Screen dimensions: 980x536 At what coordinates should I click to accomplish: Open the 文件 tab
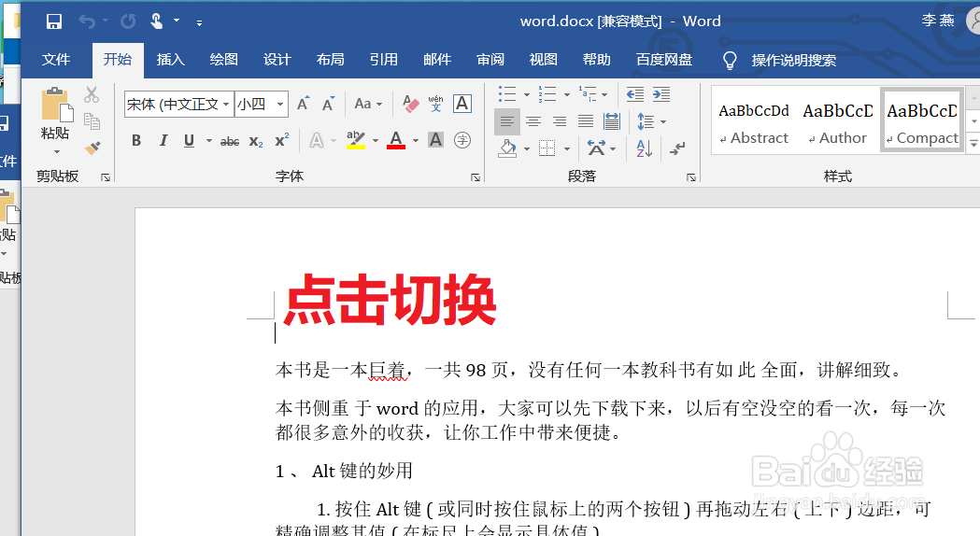click(56, 60)
